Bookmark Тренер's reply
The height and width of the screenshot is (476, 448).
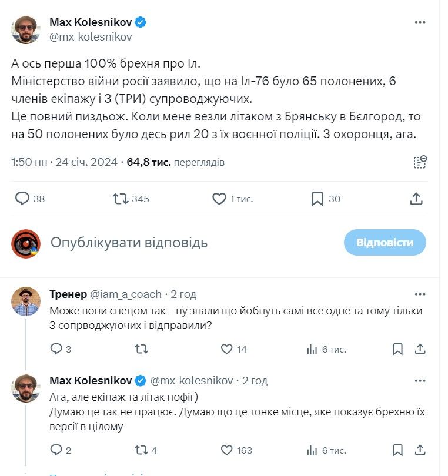pos(397,349)
